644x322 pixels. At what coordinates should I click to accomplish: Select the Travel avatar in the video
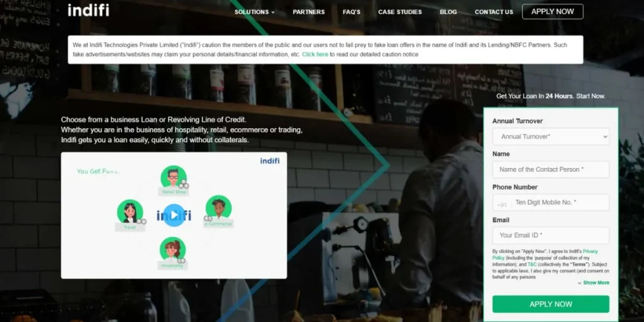coord(130,213)
